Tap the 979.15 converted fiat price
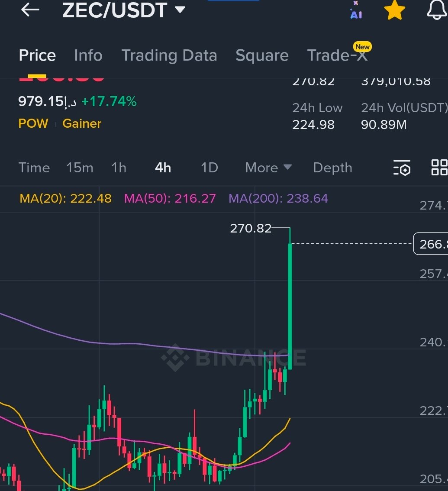Viewport: 448px width, 491px height. pos(47,101)
